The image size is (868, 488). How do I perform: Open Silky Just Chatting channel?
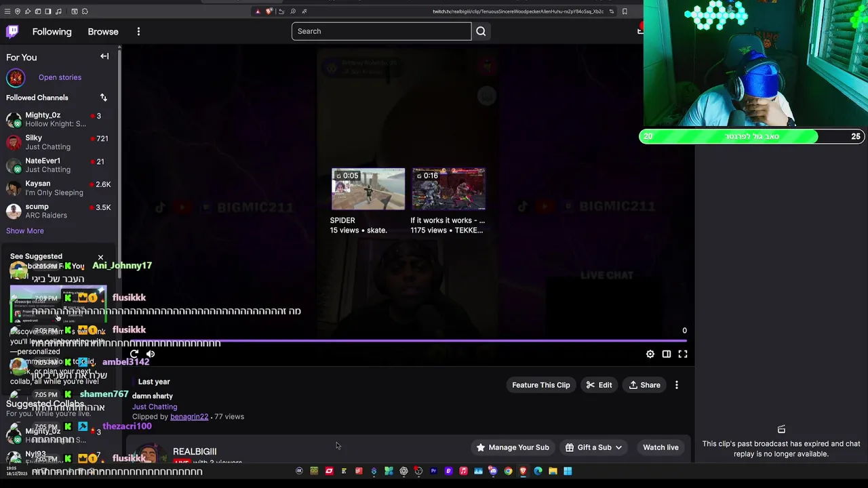(59, 142)
